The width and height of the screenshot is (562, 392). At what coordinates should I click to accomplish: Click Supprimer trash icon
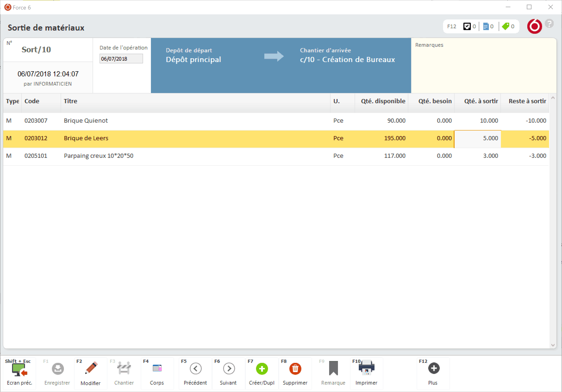295,369
